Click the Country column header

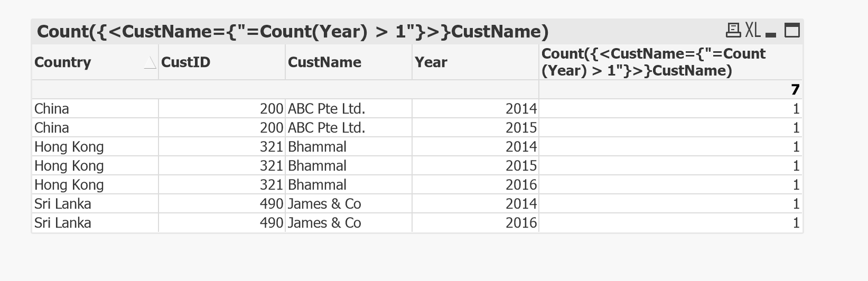[x=63, y=62]
